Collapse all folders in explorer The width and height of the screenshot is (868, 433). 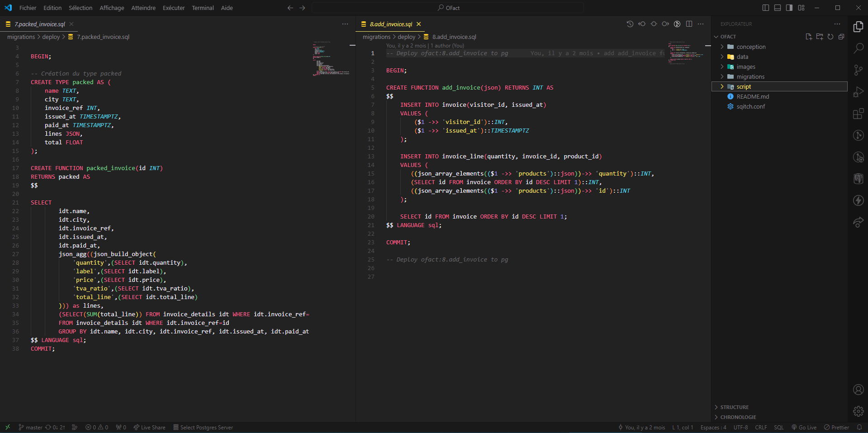coord(841,37)
